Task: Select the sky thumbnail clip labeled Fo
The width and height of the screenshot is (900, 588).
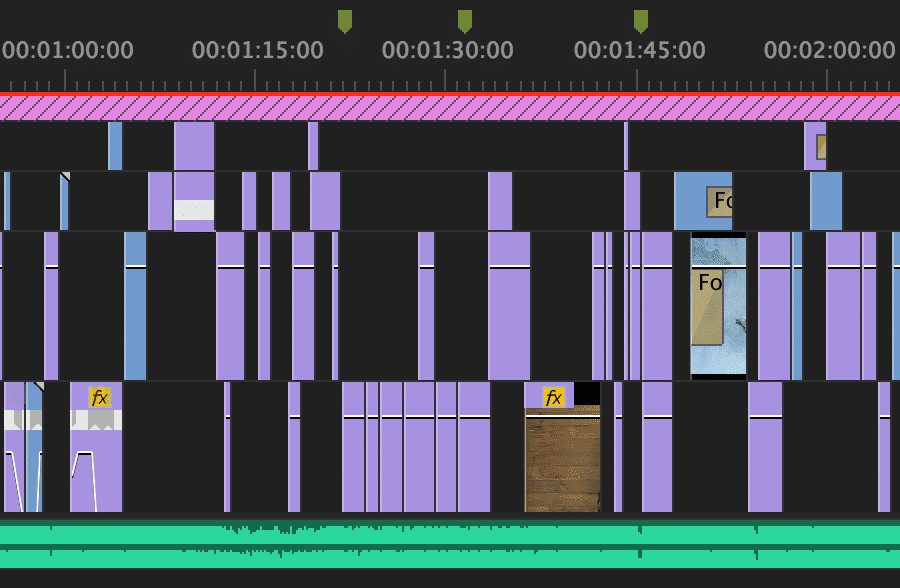Action: click(719, 306)
